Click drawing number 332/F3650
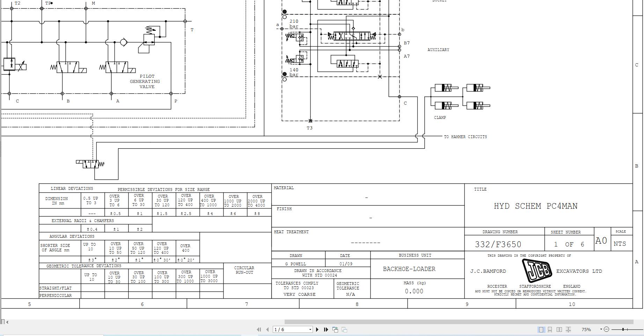 (498, 244)
